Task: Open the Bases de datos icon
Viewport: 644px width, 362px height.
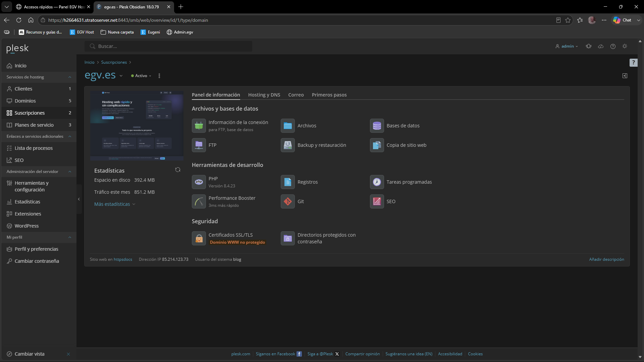Action: click(x=377, y=126)
